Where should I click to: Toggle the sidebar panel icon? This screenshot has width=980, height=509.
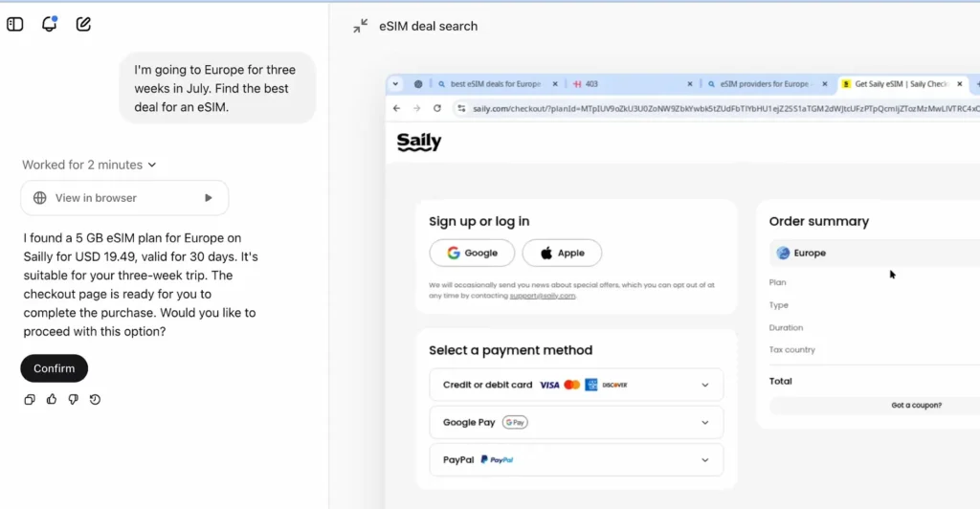(15, 25)
